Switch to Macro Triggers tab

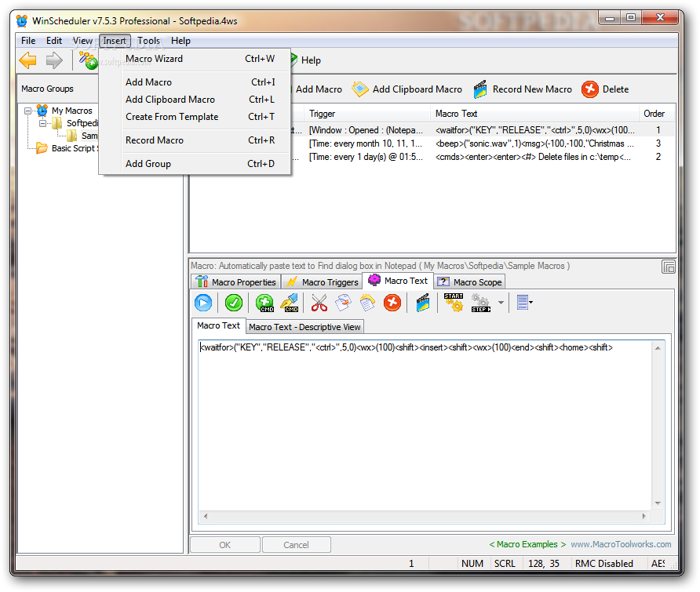click(x=323, y=282)
